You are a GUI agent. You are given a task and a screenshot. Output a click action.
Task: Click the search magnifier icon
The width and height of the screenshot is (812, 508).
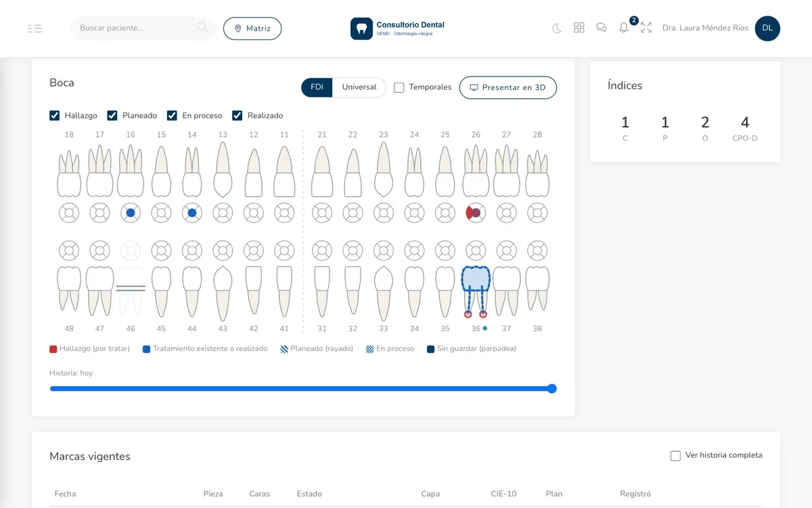tap(202, 28)
